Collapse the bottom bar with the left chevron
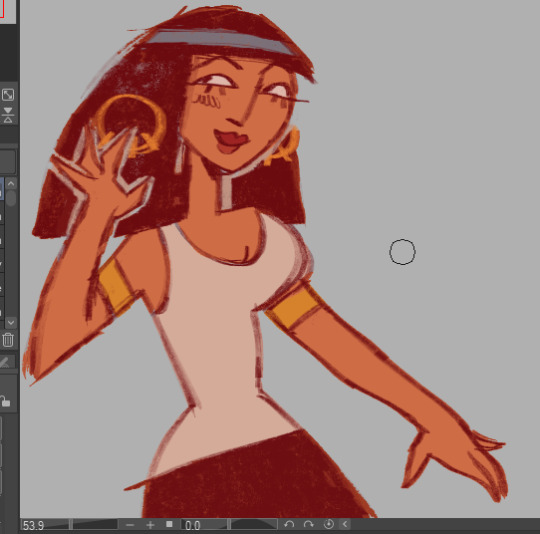The width and height of the screenshot is (540, 534). [x=345, y=524]
